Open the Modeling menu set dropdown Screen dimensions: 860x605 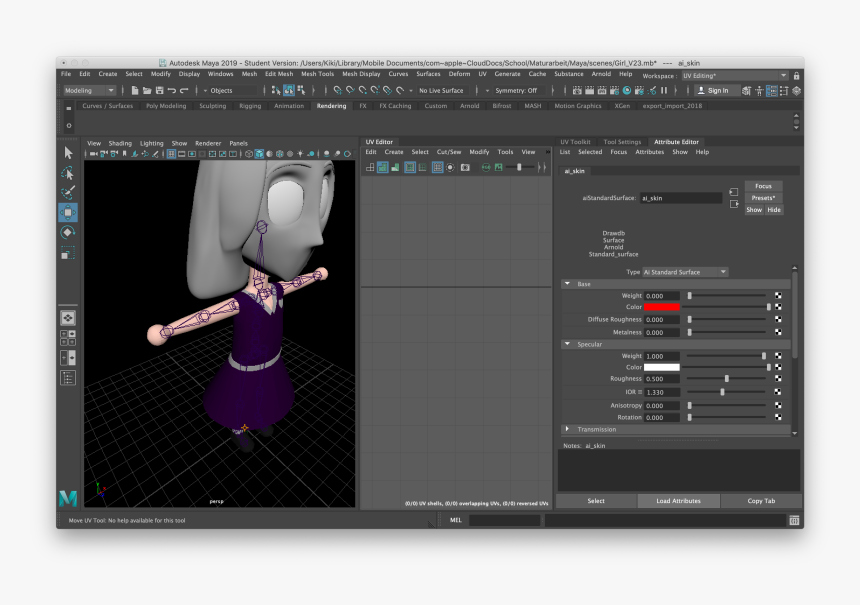pos(88,90)
